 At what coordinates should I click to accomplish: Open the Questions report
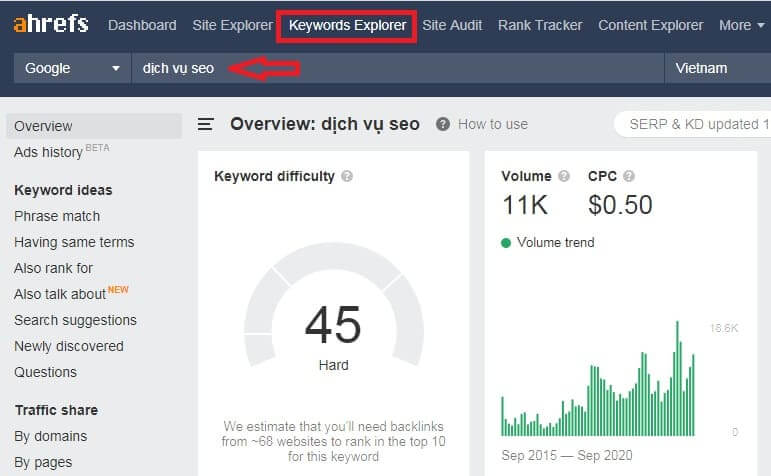[x=45, y=372]
